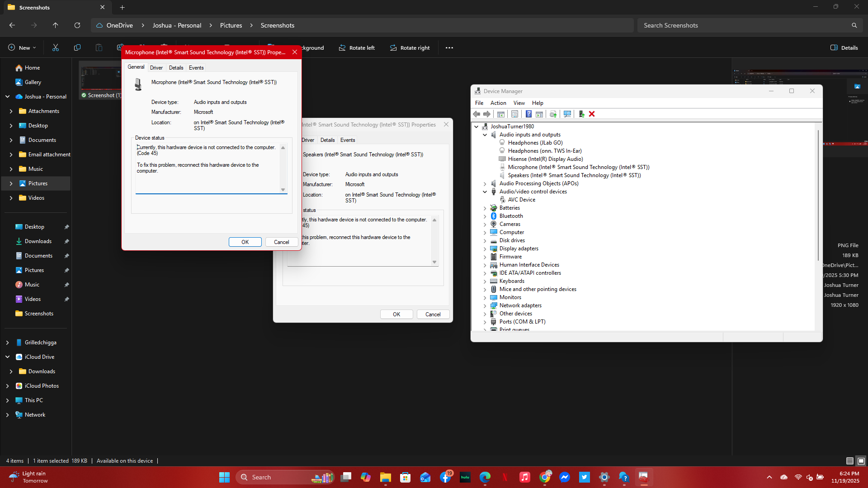The height and width of the screenshot is (488, 868).
Task: Select Rotate right in Explorer toolbar
Action: click(410, 47)
